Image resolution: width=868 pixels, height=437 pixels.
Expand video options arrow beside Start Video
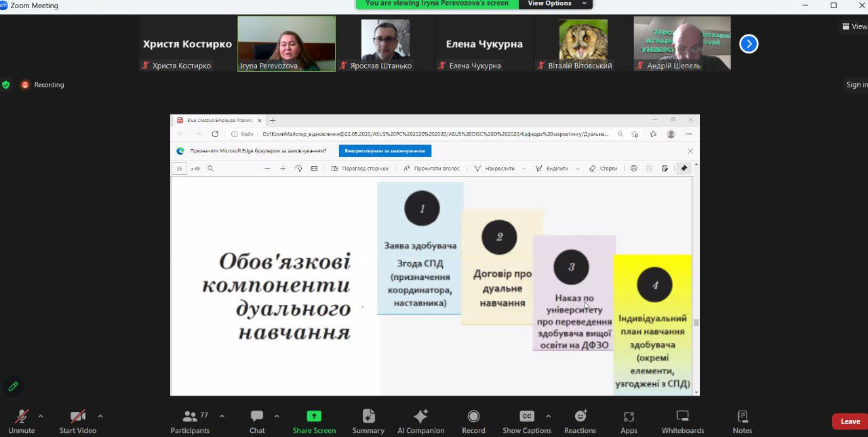click(x=100, y=416)
